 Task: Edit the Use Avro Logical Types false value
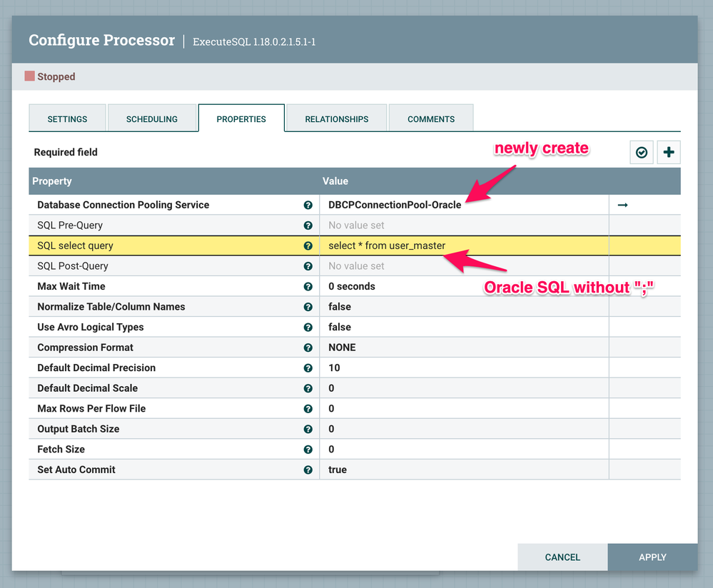(x=464, y=328)
